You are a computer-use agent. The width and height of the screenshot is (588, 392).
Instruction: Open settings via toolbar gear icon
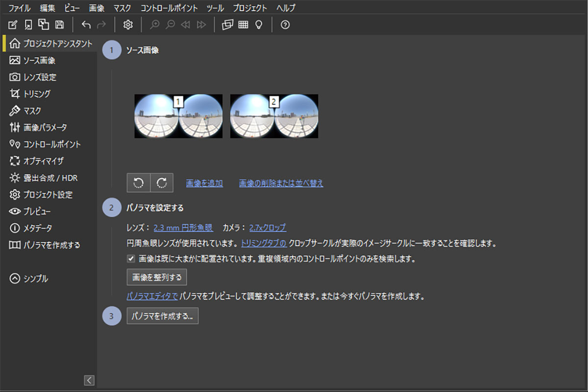point(128,25)
